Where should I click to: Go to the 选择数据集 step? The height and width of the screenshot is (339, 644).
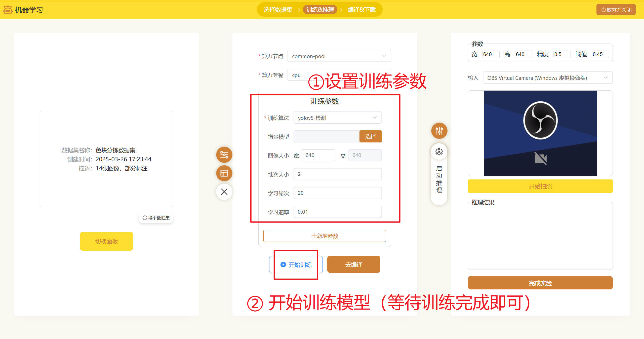278,10
